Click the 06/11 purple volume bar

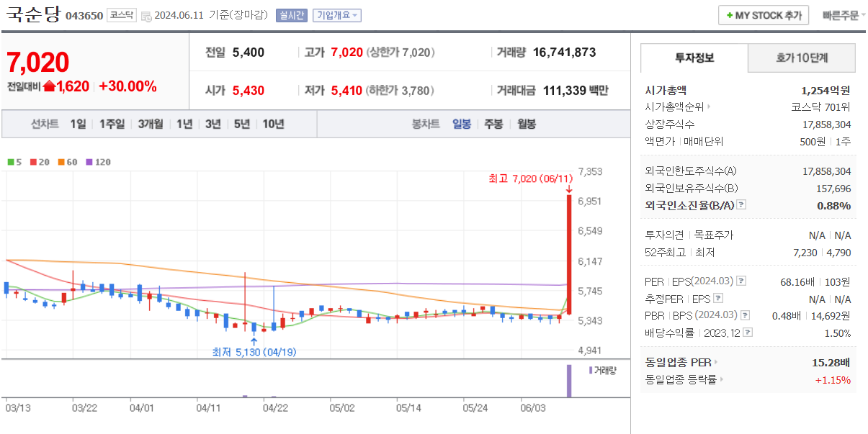(569, 381)
